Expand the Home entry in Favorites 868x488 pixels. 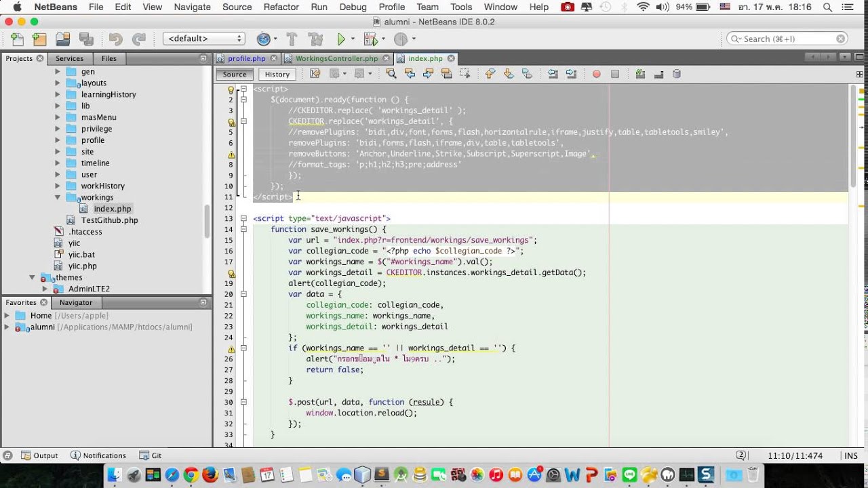[x=7, y=315]
